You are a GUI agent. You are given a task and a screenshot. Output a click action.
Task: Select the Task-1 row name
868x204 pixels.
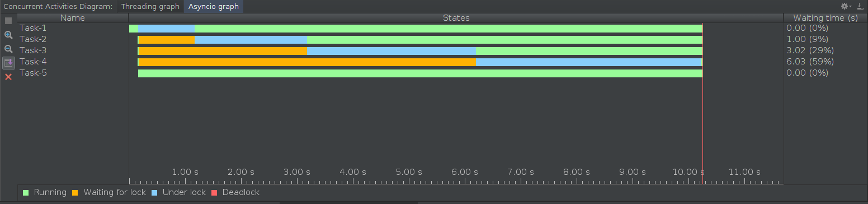click(33, 28)
